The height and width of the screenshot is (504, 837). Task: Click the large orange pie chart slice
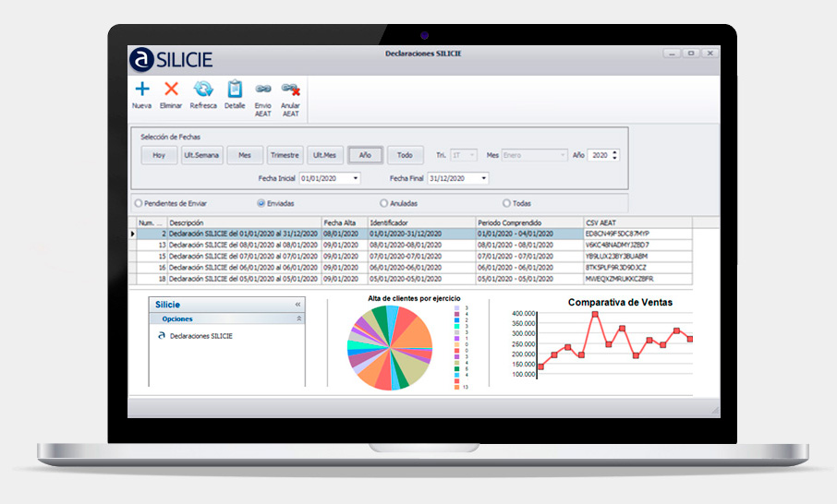pos(415,332)
